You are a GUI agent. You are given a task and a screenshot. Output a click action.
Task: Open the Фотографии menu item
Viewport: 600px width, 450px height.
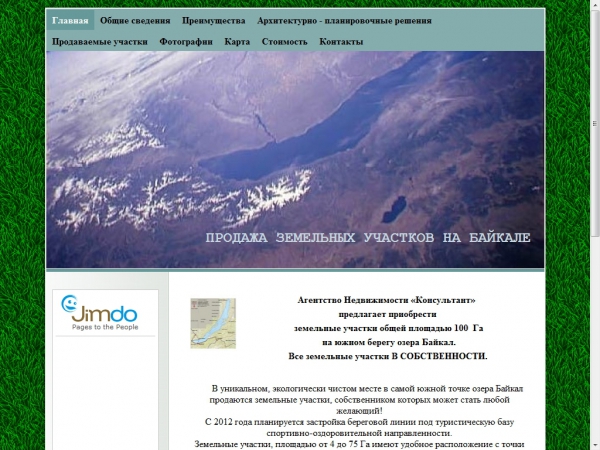(x=186, y=42)
